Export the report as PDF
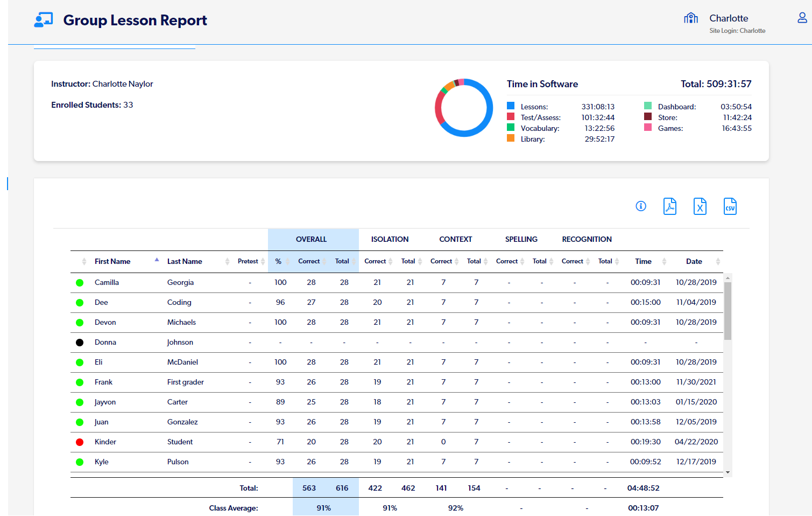 coord(669,206)
